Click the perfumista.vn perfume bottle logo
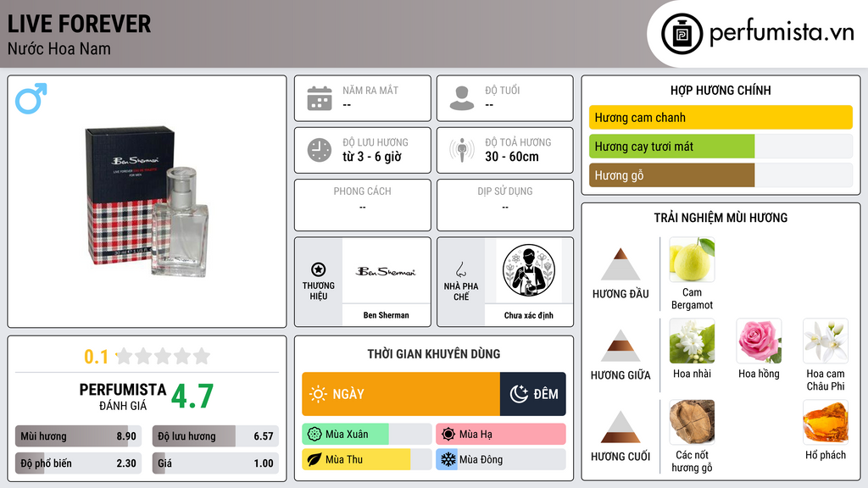Image resolution: width=868 pixels, height=488 pixels. click(682, 34)
